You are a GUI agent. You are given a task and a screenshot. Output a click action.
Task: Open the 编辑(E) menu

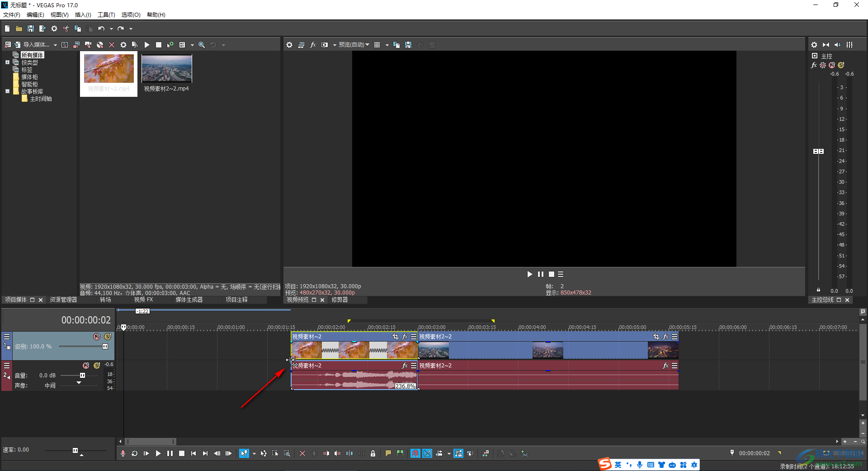(x=35, y=14)
